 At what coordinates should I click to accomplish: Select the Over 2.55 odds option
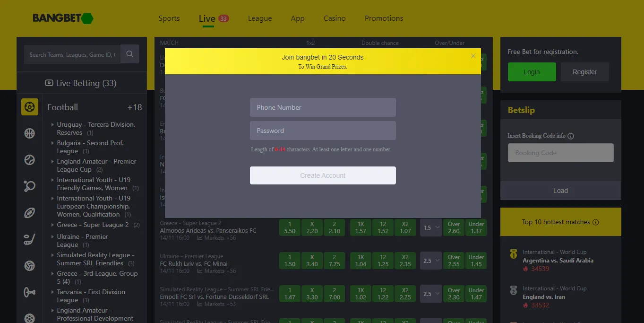pos(453,261)
